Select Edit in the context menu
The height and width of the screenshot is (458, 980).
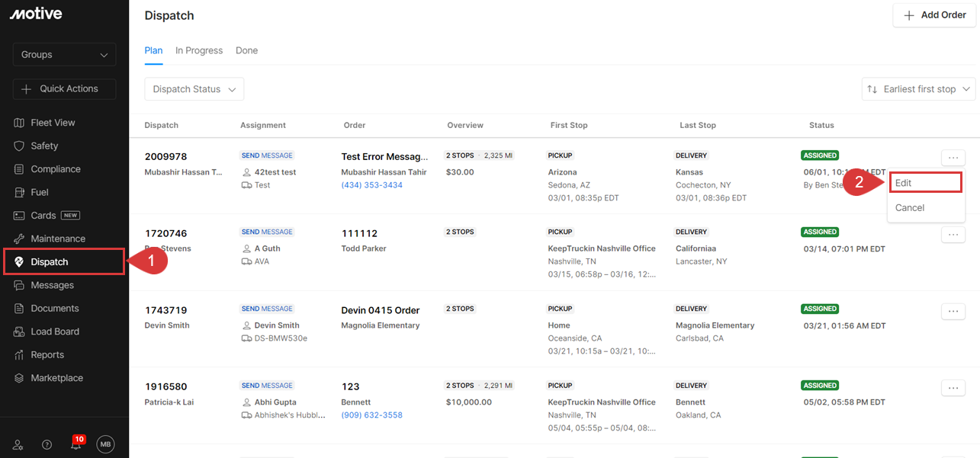[x=924, y=183]
